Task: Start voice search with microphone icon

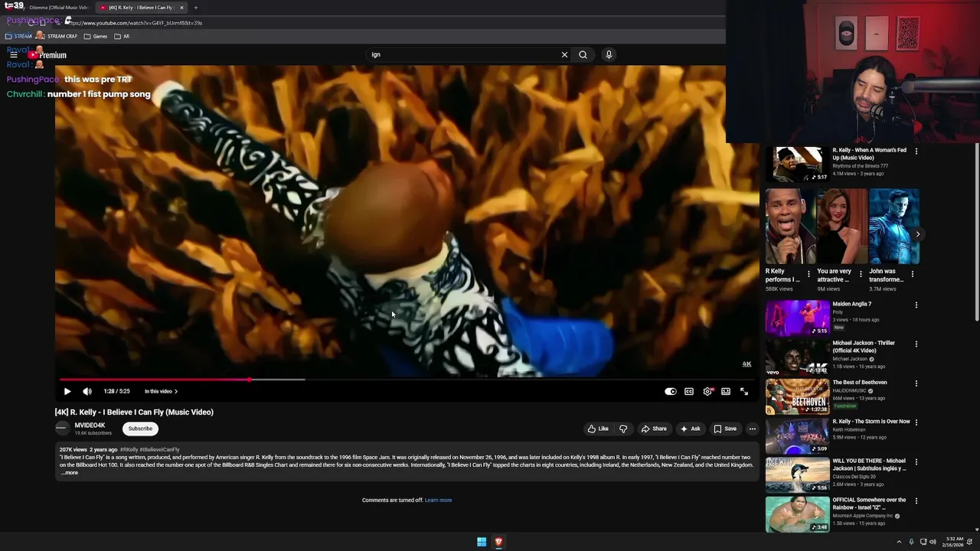Action: pos(609,54)
